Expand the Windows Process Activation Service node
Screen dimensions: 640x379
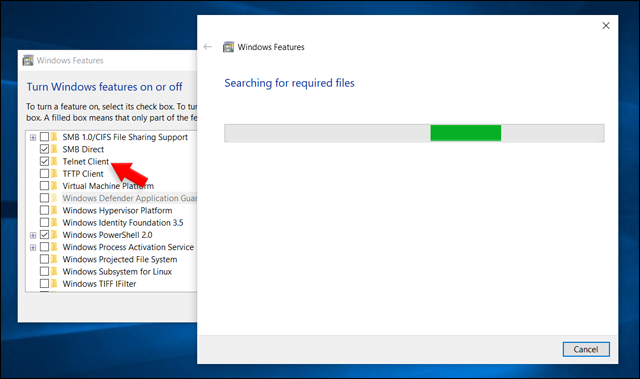[x=33, y=248]
